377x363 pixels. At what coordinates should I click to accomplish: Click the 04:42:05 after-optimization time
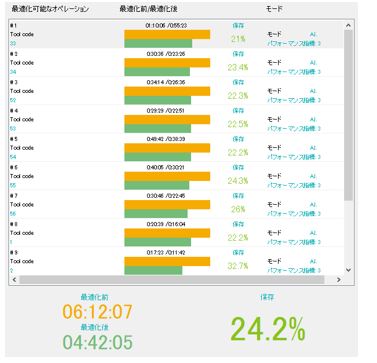(97, 342)
